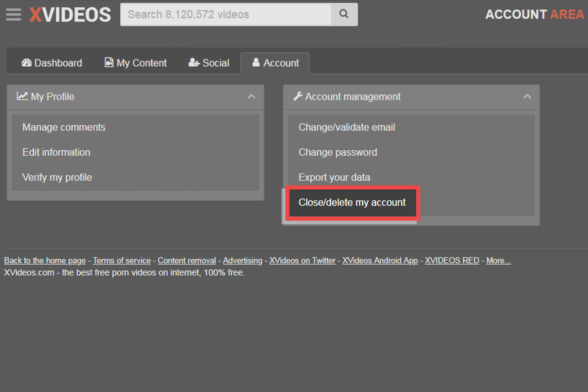Image resolution: width=588 pixels, height=392 pixels.
Task: Click Change password option
Action: 338,152
